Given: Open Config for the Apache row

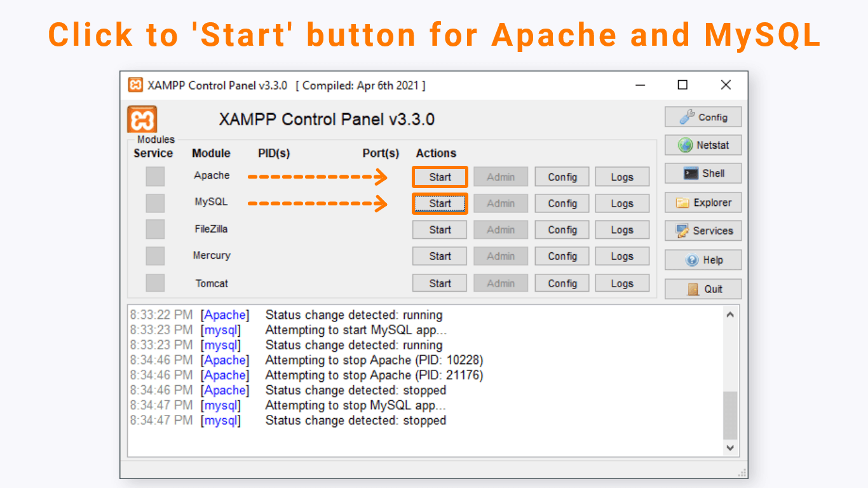Looking at the screenshot, I should [562, 177].
